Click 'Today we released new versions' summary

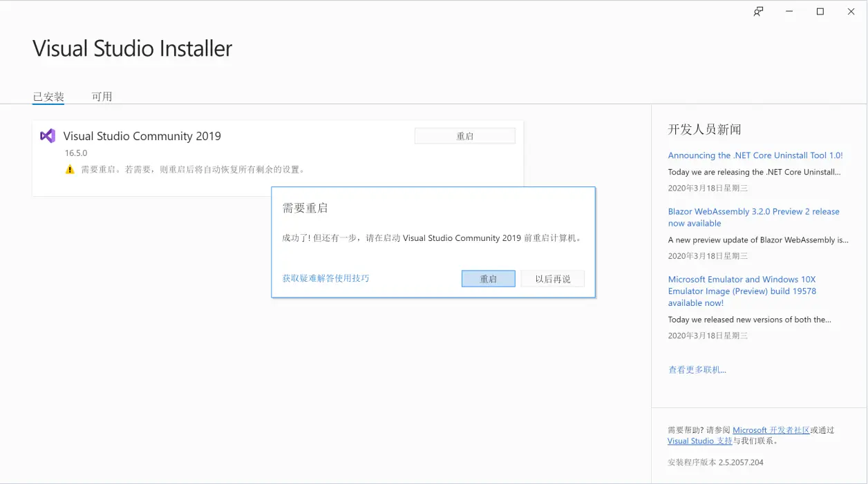pyautogui.click(x=750, y=320)
